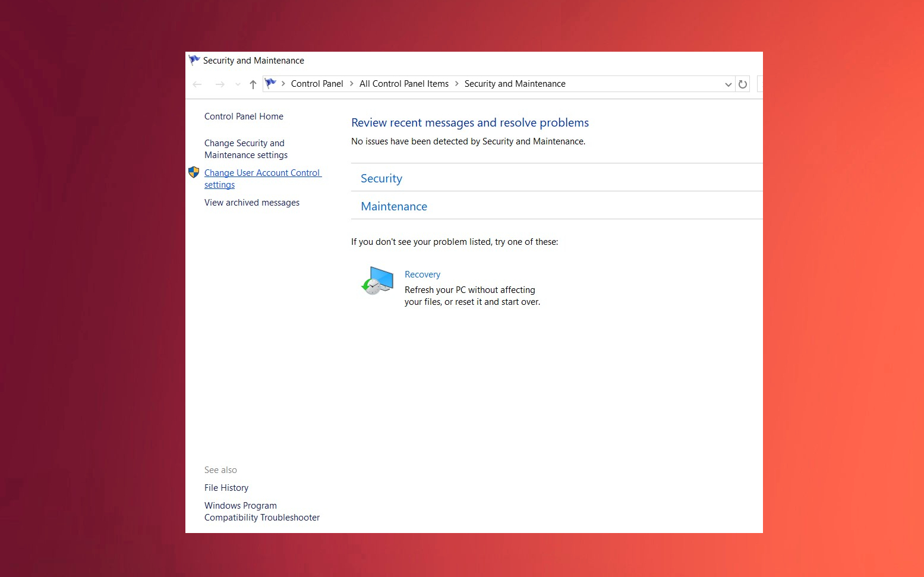Click the title bar flag icon
This screenshot has width=924, height=577.
click(x=194, y=60)
